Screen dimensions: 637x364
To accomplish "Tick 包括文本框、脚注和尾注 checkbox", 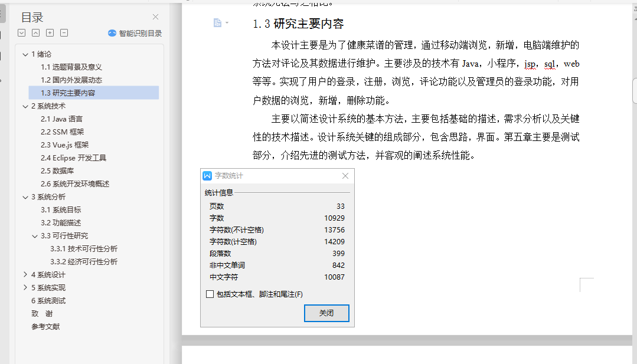I will [210, 294].
